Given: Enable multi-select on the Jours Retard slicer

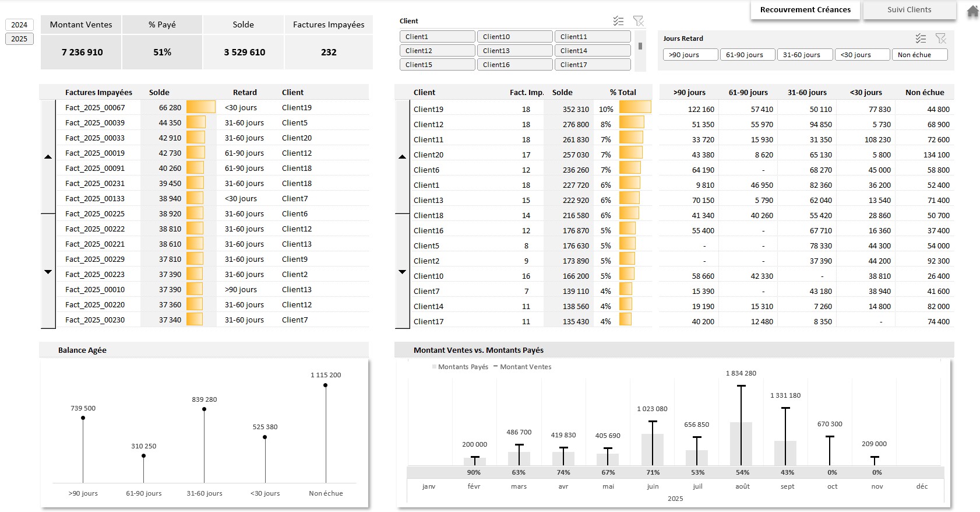Looking at the screenshot, I should coord(921,38).
